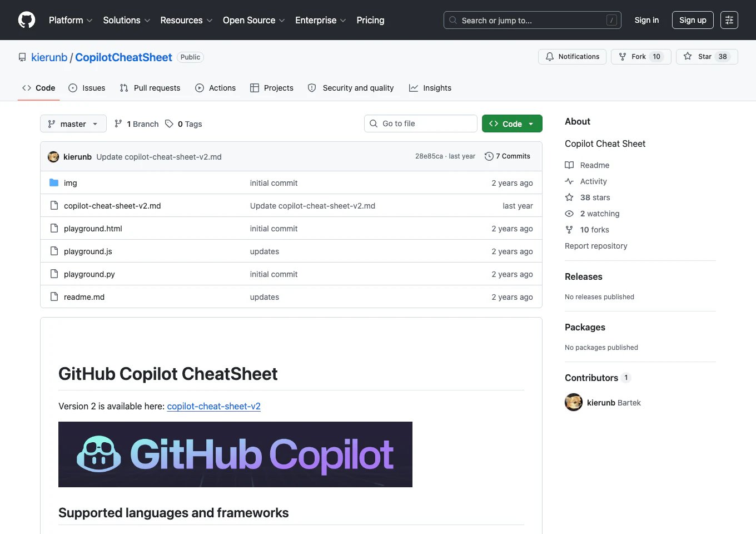Switch to the Security and quality tab
The image size is (756, 534).
point(351,88)
